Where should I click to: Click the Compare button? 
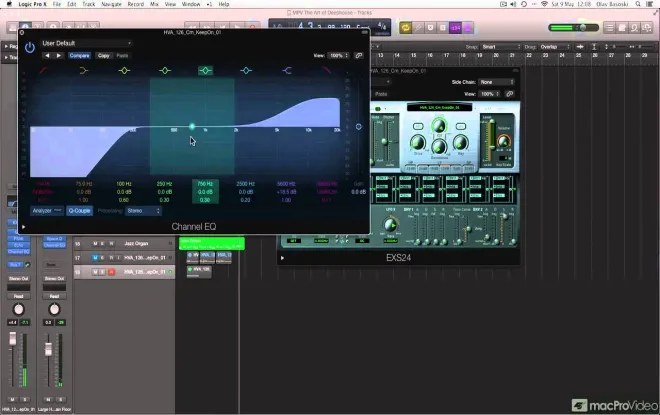[x=79, y=56]
